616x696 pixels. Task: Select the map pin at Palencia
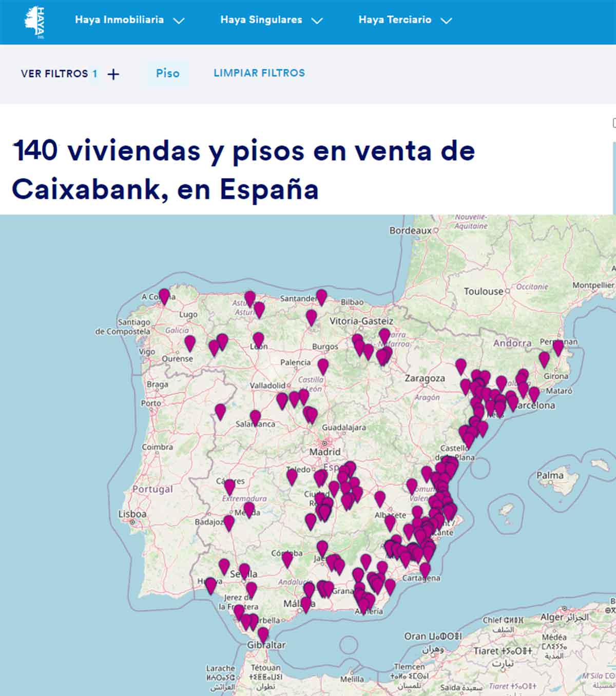322,365
